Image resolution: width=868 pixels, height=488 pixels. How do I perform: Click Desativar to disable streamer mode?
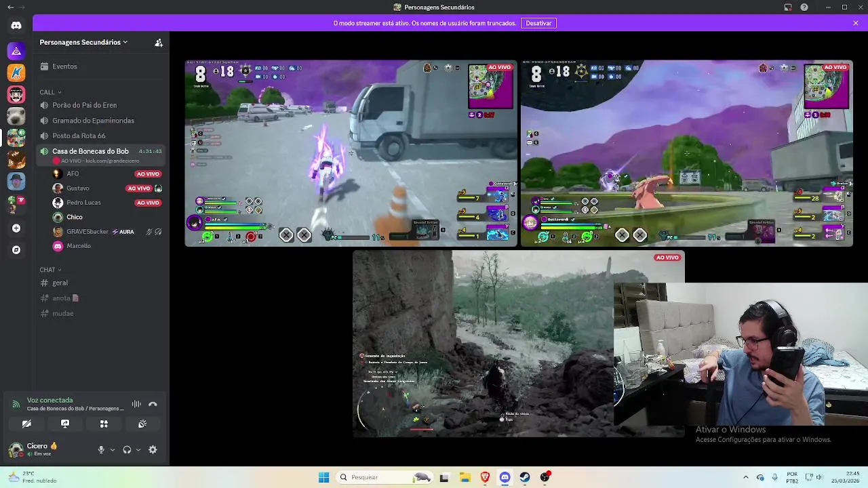(538, 23)
